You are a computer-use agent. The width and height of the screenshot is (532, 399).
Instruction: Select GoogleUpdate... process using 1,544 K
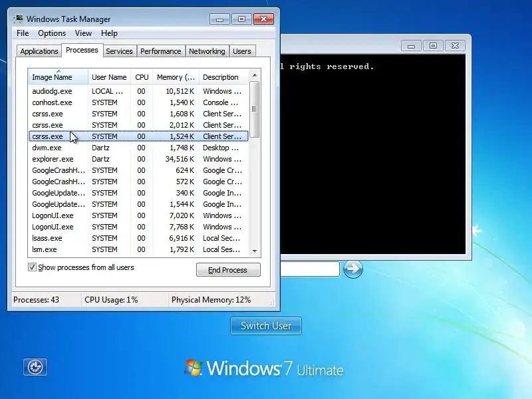[x=139, y=204]
